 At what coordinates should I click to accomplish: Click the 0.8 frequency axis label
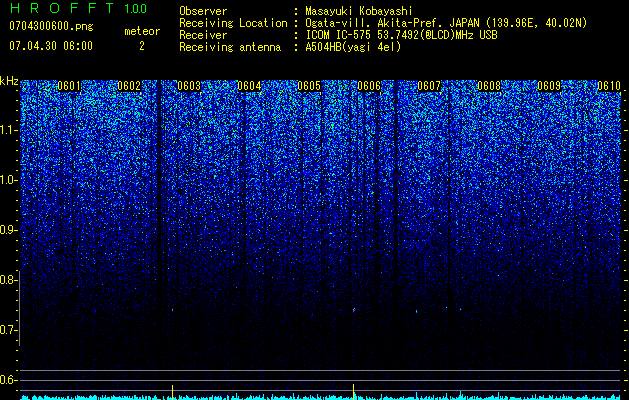pyautogui.click(x=7, y=280)
